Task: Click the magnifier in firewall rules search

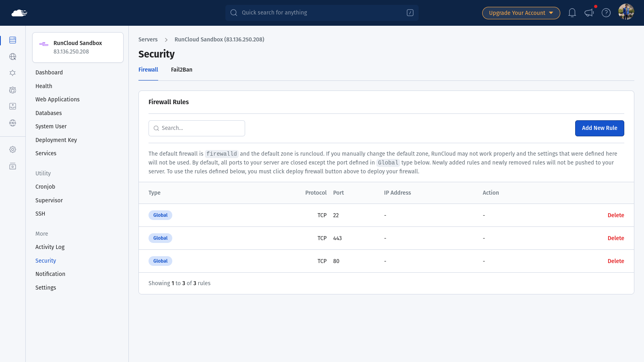Action: (x=156, y=128)
